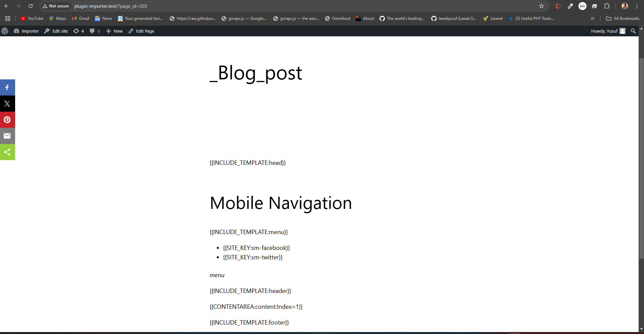Open Edit site in admin bar
Viewport: 644px width, 334px height.
click(x=56, y=31)
